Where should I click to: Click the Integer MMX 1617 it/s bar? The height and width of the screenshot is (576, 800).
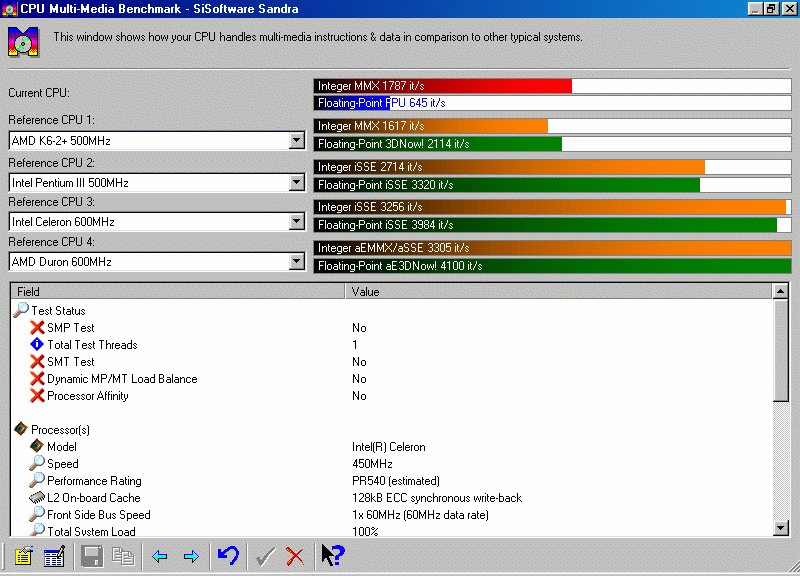pyautogui.click(x=553, y=126)
